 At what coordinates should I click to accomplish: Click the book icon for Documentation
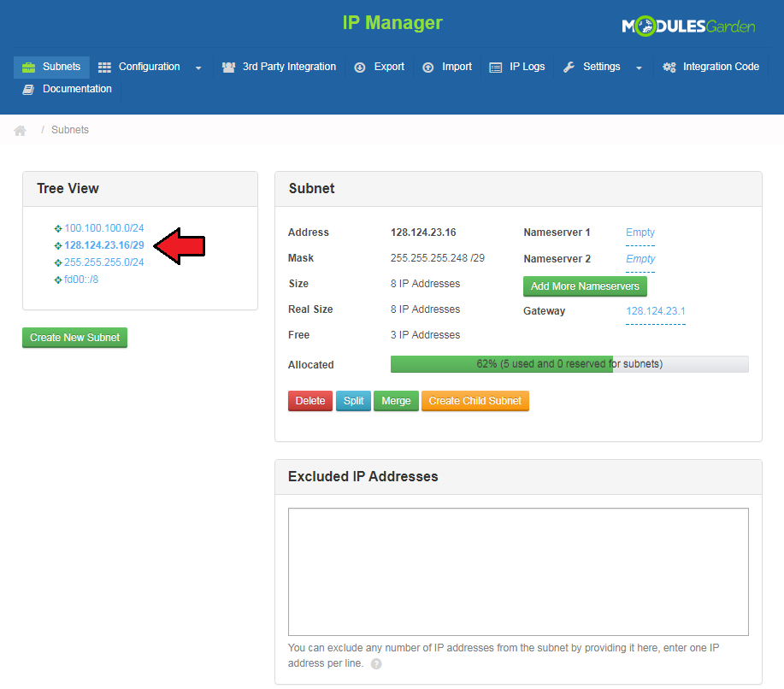[28, 90]
